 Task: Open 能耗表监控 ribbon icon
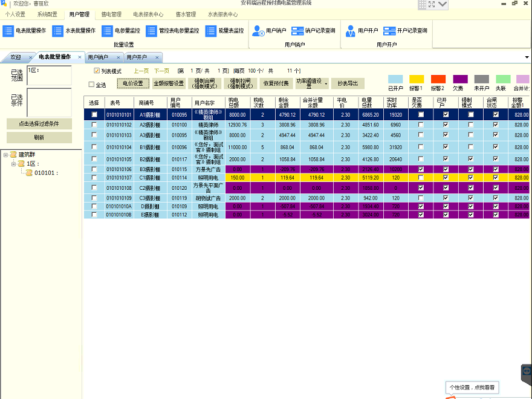pyautogui.click(x=211, y=31)
